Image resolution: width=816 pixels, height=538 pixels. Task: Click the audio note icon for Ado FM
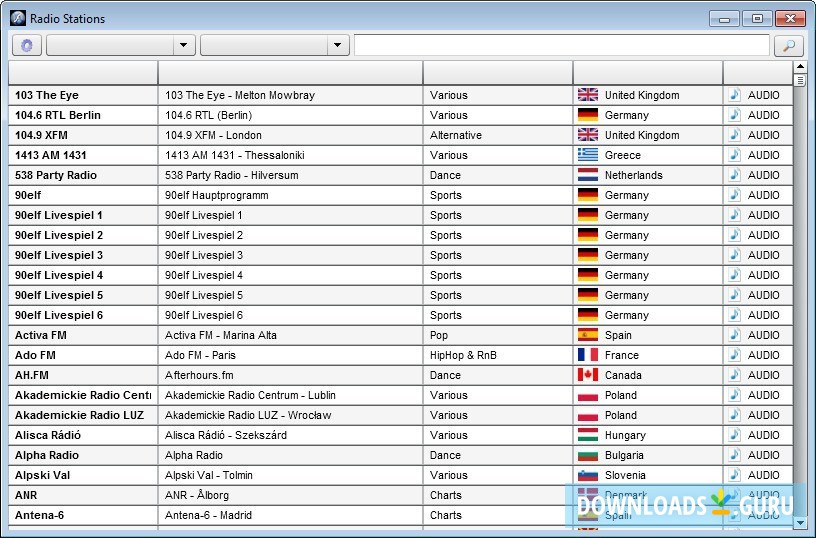(x=734, y=355)
